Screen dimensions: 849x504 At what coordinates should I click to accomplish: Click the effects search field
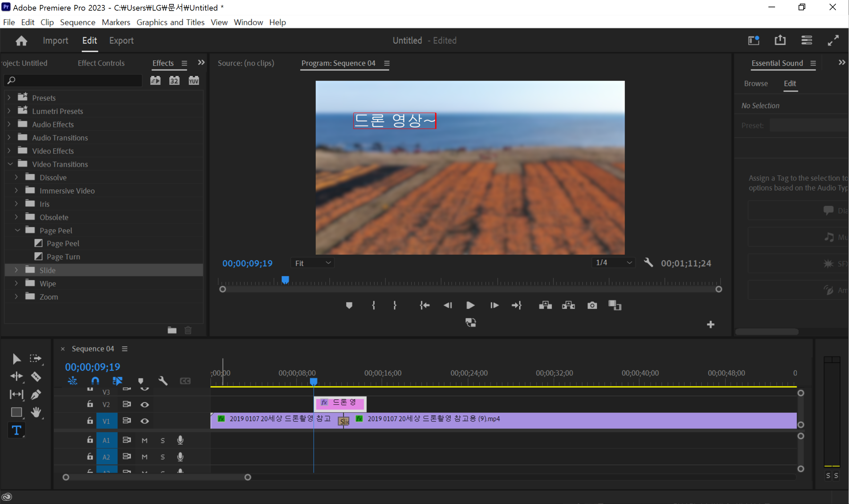73,81
